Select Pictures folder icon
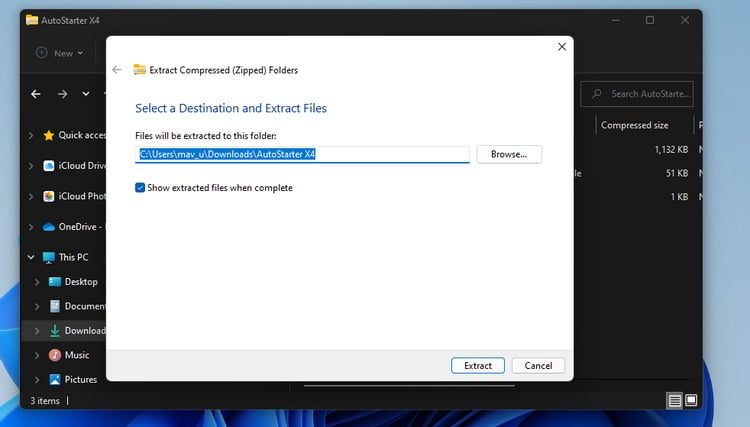The height and width of the screenshot is (427, 750). tap(55, 380)
